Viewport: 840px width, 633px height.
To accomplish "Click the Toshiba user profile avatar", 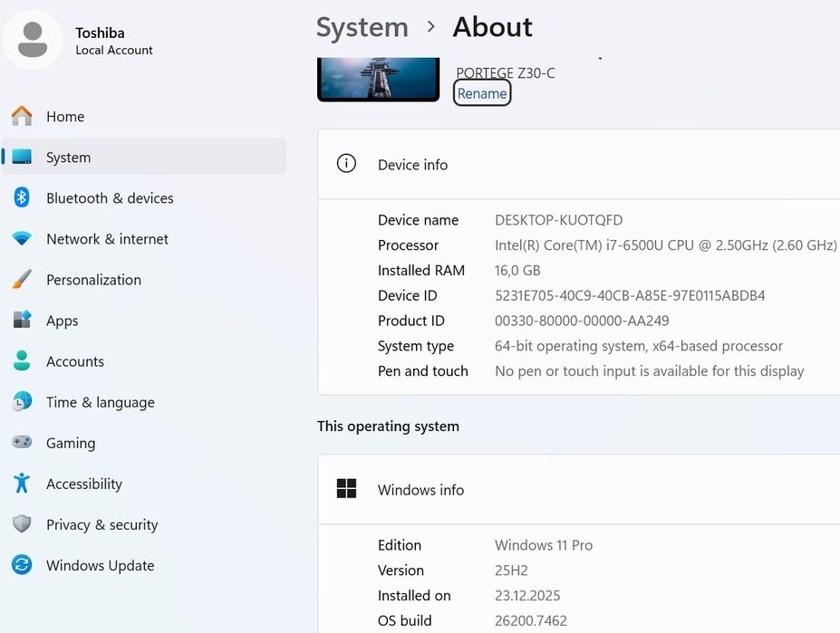I will click(x=33, y=40).
